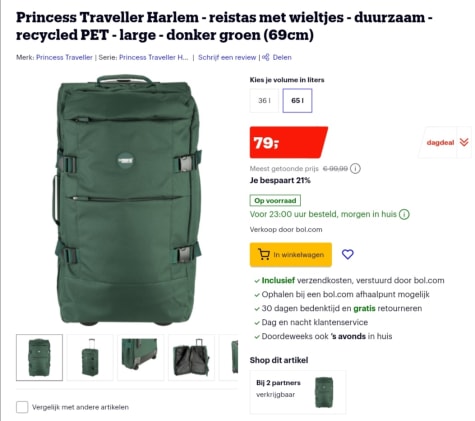
Task: Click the Delen share link
Action: pyautogui.click(x=282, y=57)
